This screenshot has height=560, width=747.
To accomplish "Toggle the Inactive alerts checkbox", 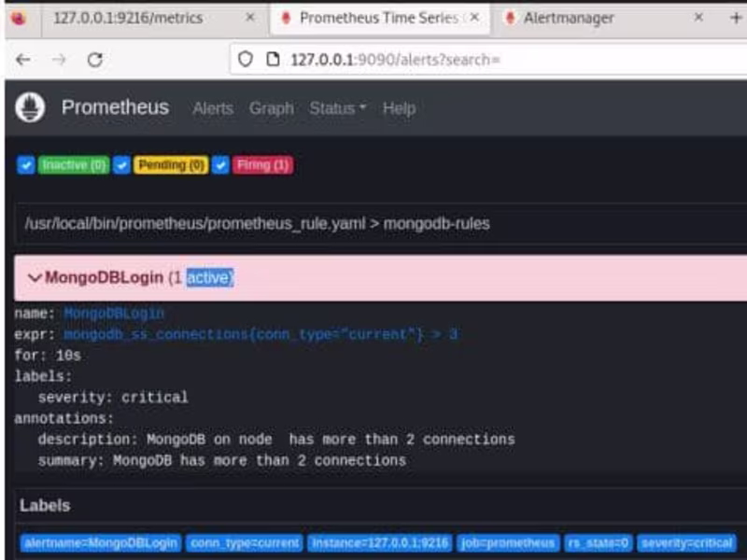I will 26,165.
